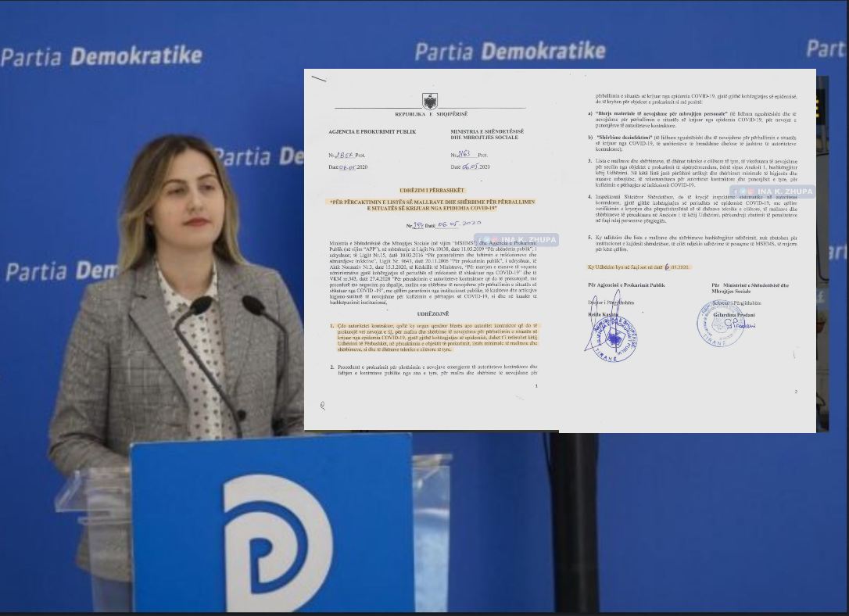Click the signatory name "Gelardina Prodani"
The height and width of the screenshot is (616, 849).
click(x=733, y=314)
